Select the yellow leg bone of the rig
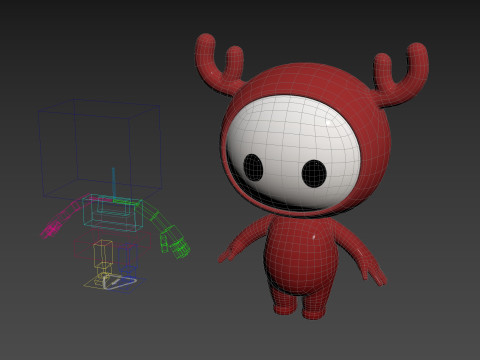 click(x=102, y=253)
